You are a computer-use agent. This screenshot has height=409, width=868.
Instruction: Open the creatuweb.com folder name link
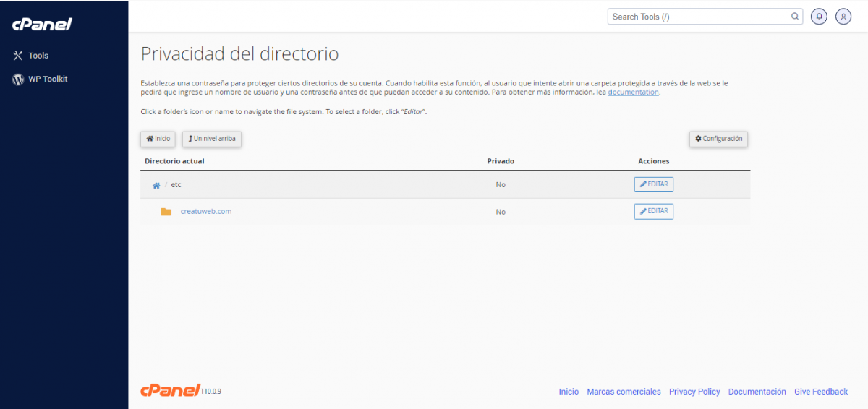coord(206,212)
